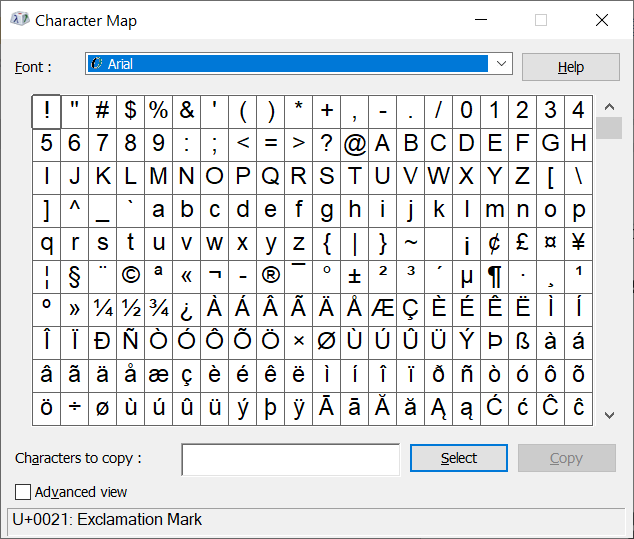
Task: Click the Select button
Action: coord(459,458)
